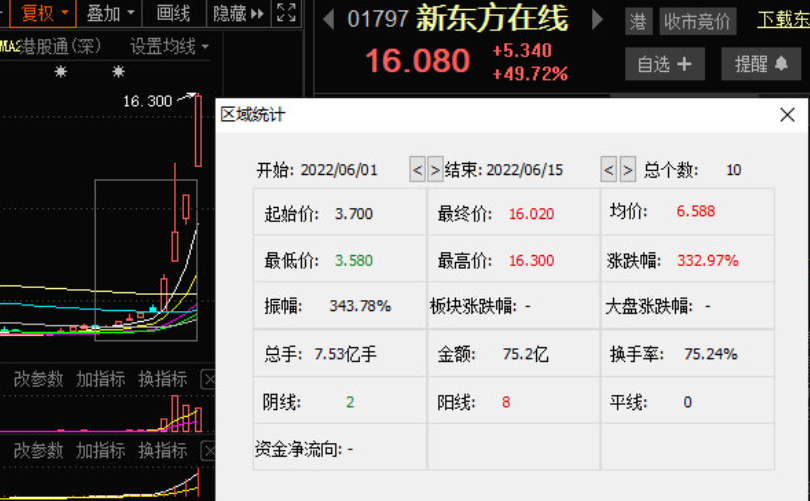Click the 换手率 value 75.24%
The width and height of the screenshot is (810, 501).
tap(711, 354)
